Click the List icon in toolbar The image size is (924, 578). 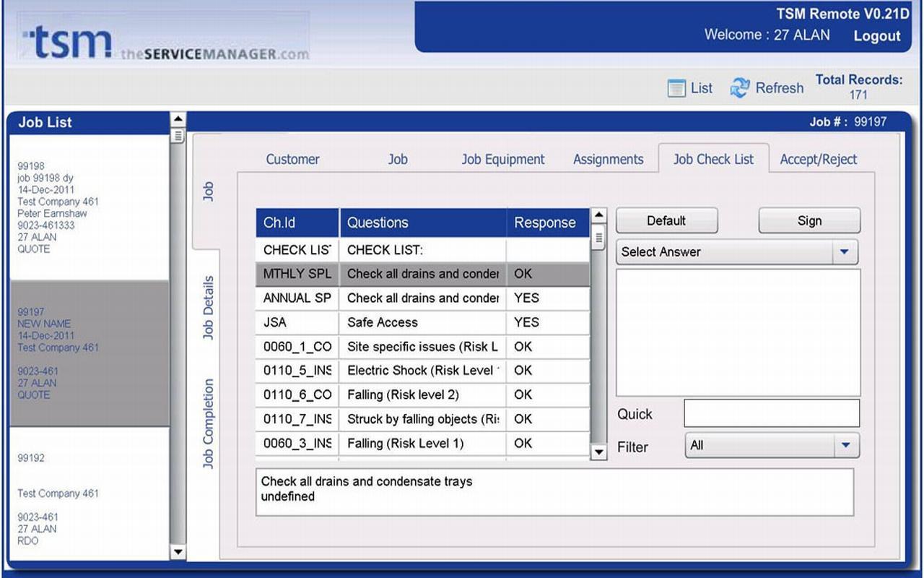(676, 88)
